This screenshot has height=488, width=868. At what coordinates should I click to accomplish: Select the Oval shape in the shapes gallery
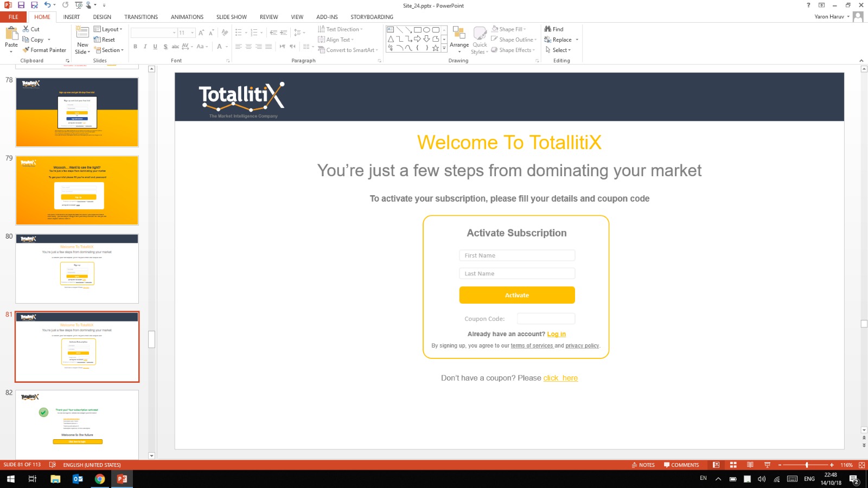[427, 30]
